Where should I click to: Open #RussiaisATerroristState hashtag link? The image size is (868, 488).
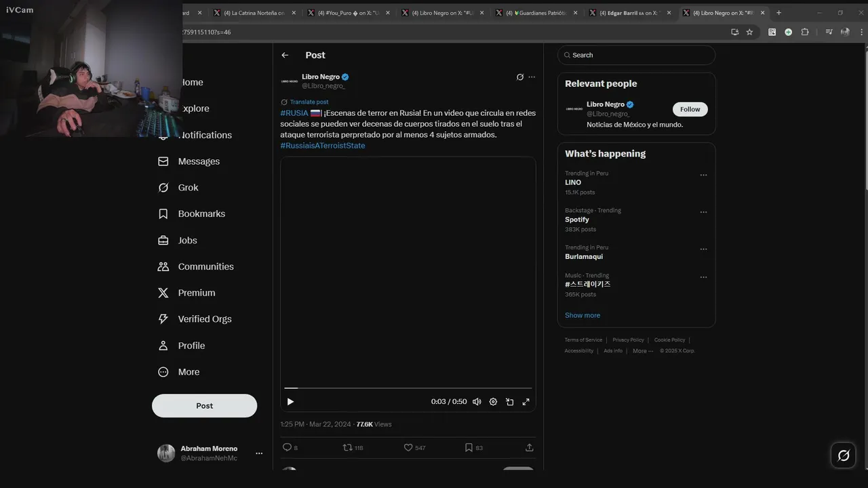(x=323, y=146)
